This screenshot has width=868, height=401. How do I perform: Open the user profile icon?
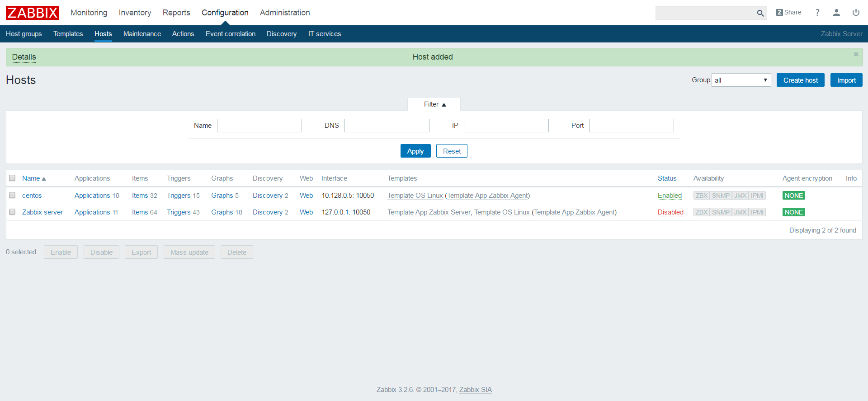[x=836, y=13]
